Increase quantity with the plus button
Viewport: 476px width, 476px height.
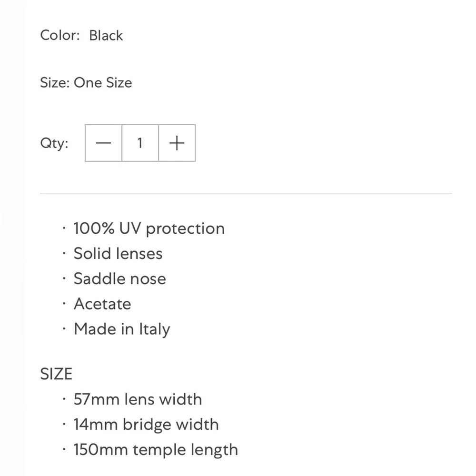177,143
